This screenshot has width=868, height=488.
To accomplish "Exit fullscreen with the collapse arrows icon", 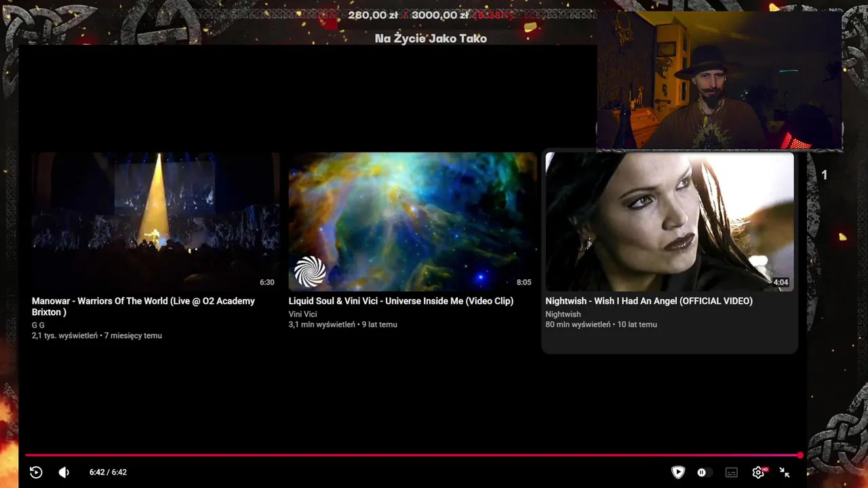I will click(x=785, y=472).
